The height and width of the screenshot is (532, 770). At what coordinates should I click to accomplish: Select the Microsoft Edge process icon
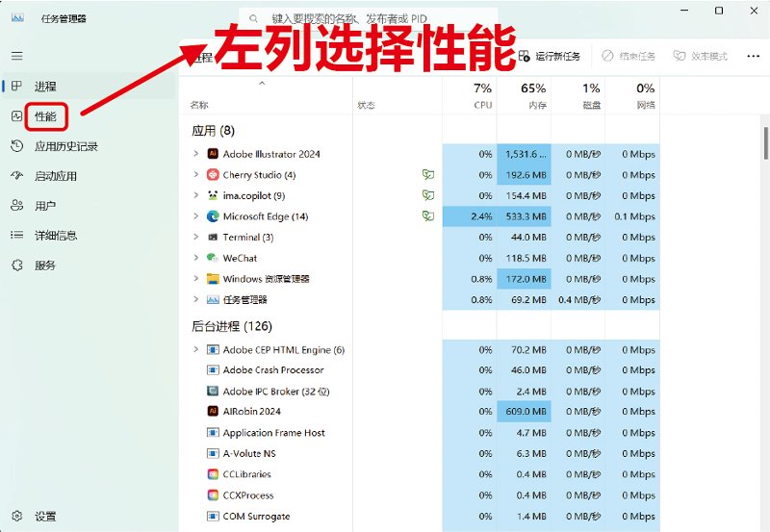click(213, 216)
